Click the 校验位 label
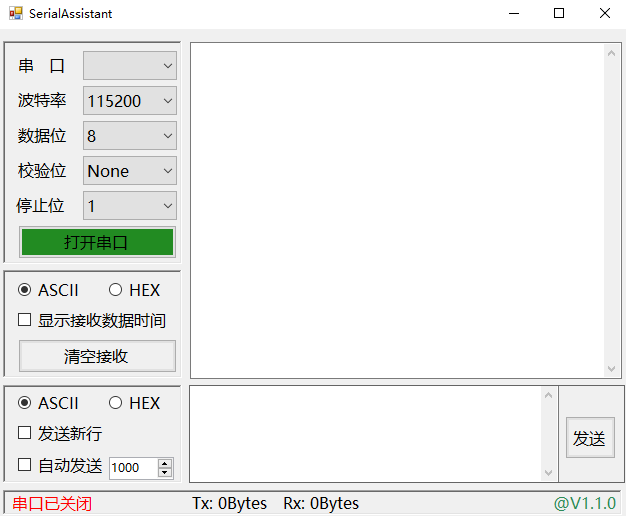626x516 pixels. tap(42, 171)
